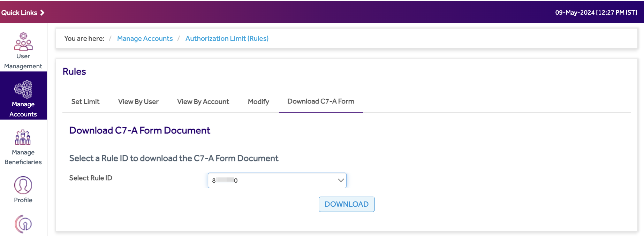
Task: Click the Rule ID dropdown arrow
Action: click(x=341, y=181)
